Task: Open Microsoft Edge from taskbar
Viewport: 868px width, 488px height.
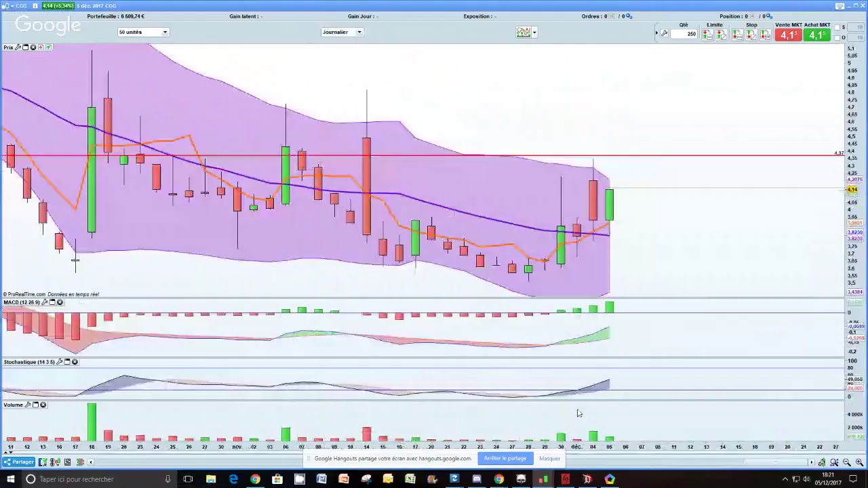Action: pos(233,479)
